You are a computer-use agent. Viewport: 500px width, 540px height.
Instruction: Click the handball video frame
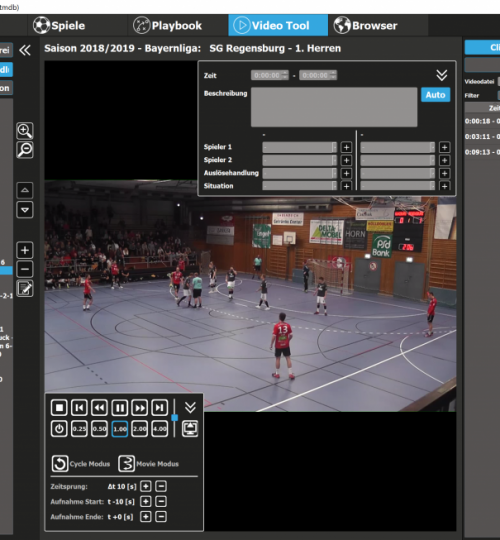point(250,295)
